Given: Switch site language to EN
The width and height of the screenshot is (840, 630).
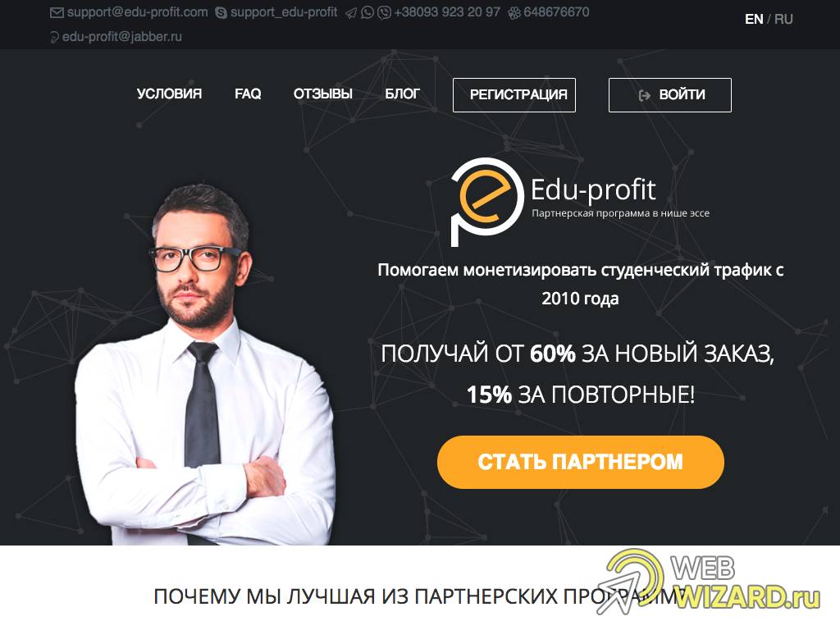Looking at the screenshot, I should click(x=754, y=20).
